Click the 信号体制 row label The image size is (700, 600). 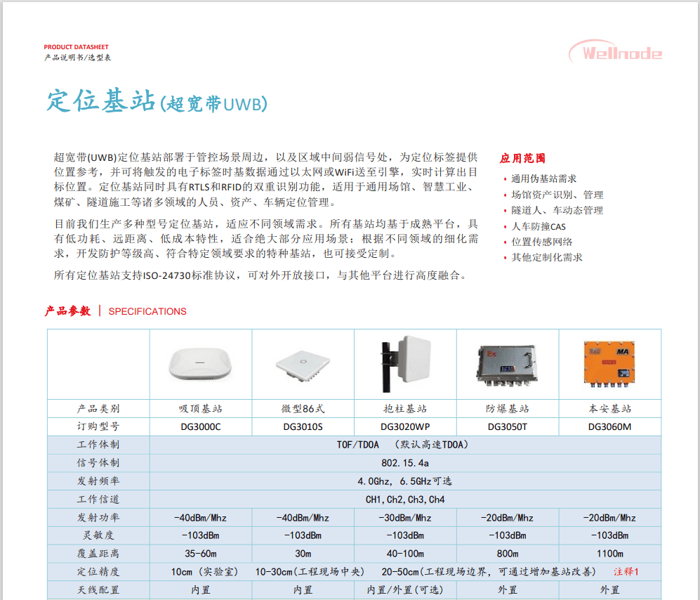(x=98, y=463)
